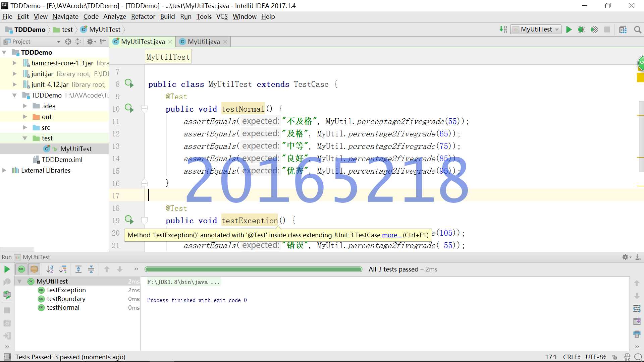Click the stop process icon in Run panel
Viewport: 644px width, 362px height.
(x=7, y=310)
